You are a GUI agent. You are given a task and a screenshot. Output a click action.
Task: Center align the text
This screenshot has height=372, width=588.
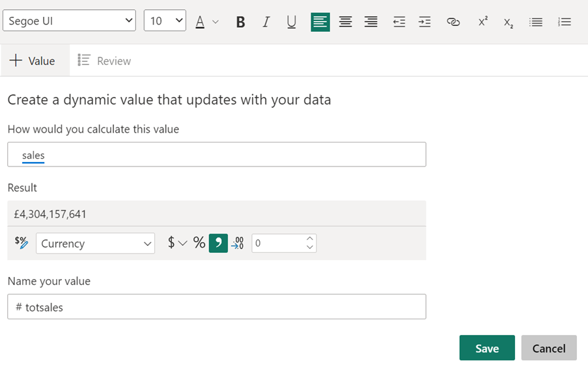pos(345,22)
